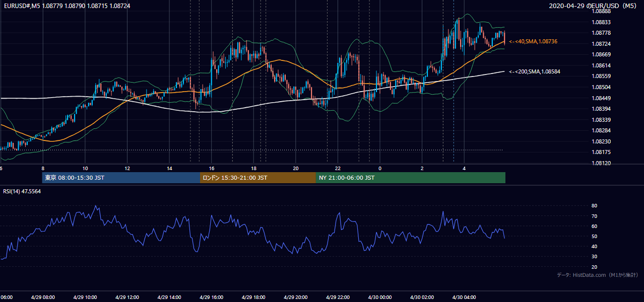
Task: Click price level 1.08504 on the axis
Action: point(601,87)
